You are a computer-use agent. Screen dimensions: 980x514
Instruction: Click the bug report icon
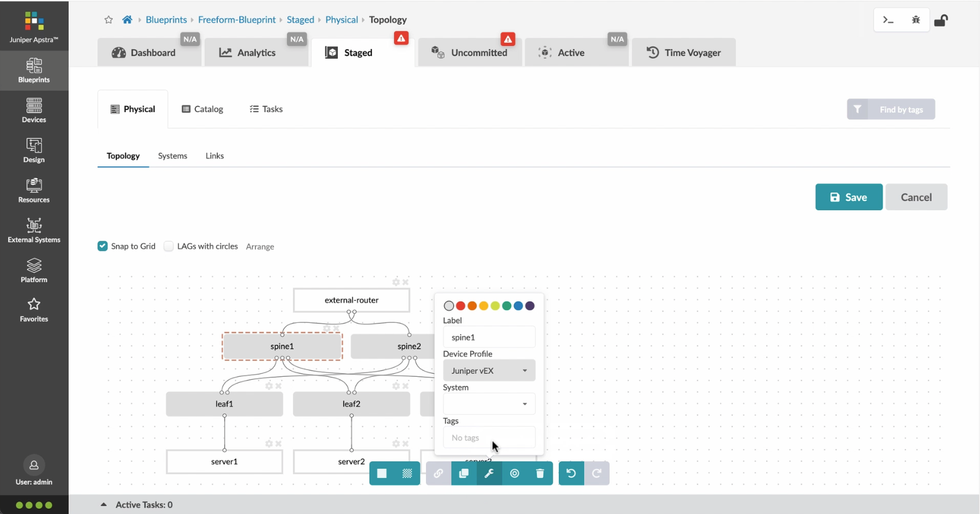tap(916, 20)
